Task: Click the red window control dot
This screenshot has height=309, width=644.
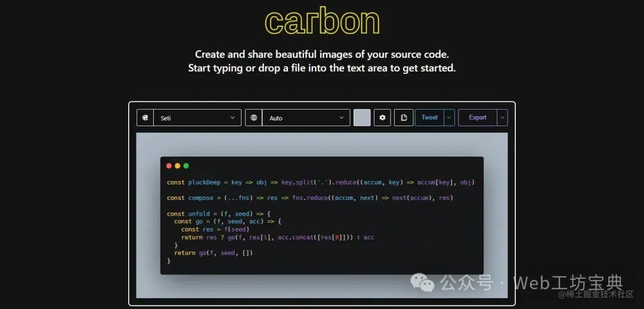Action: coord(169,166)
